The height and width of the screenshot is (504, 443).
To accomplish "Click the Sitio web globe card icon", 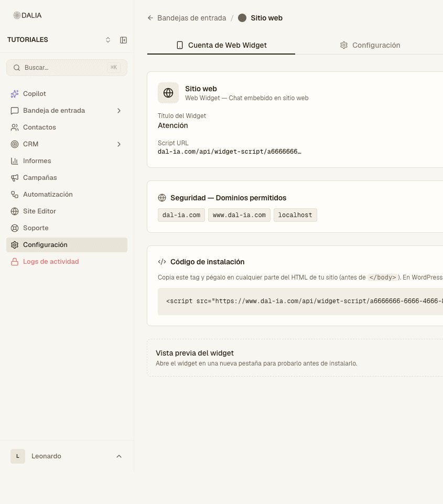I will [x=168, y=93].
